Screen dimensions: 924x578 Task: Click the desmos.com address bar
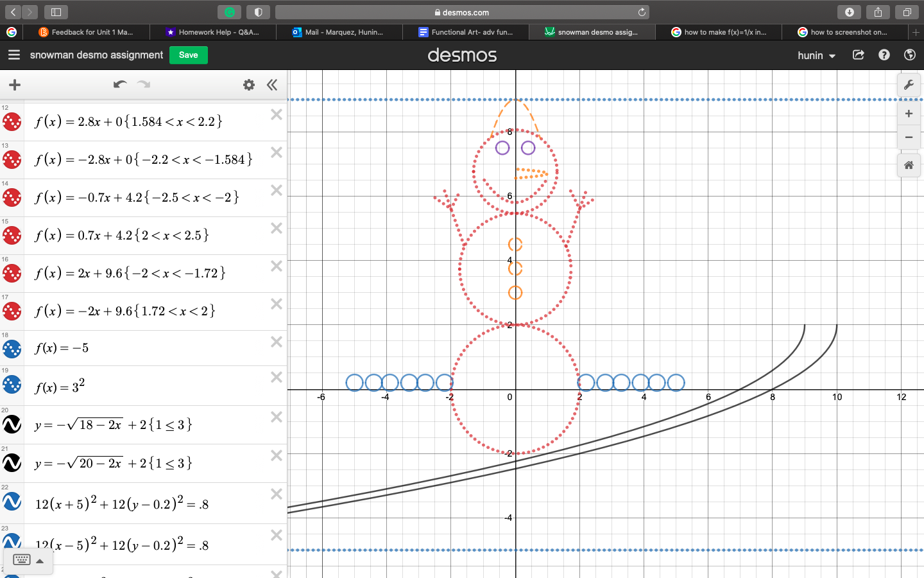click(462, 12)
